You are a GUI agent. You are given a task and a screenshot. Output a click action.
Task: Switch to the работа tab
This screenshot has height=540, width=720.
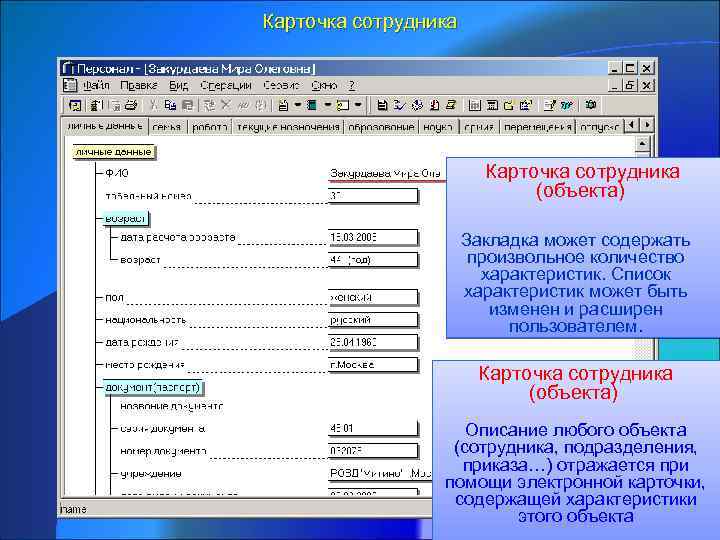(210, 127)
